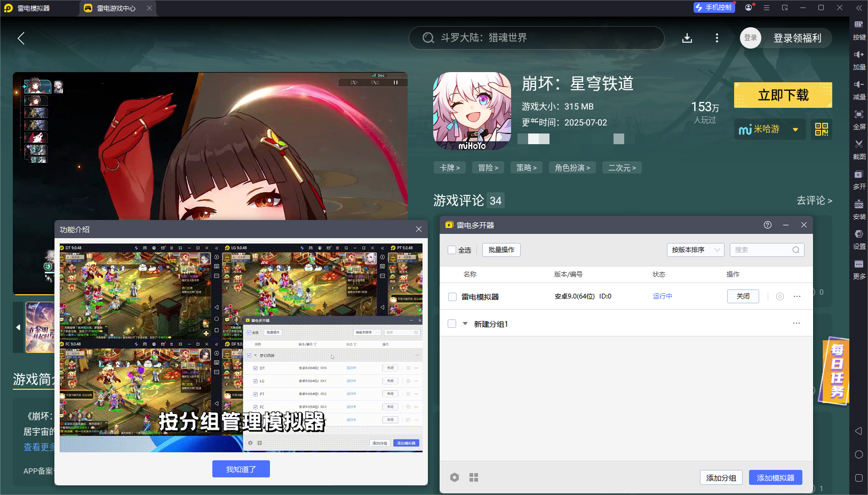The image size is (868, 495).
Task: Check the 雷电模拟器 instance checkbox
Action: 452,297
